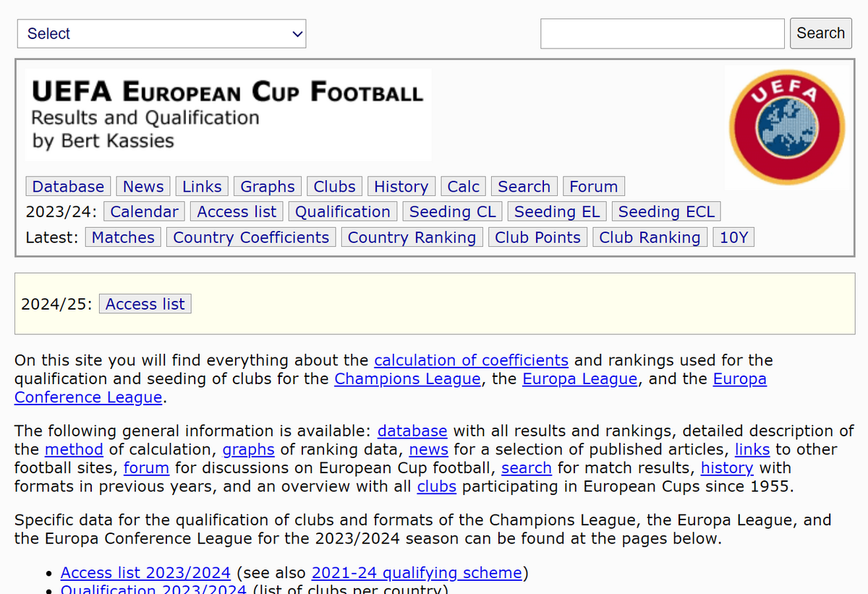
Task: Expand the Select dropdown menu
Action: coord(161,33)
